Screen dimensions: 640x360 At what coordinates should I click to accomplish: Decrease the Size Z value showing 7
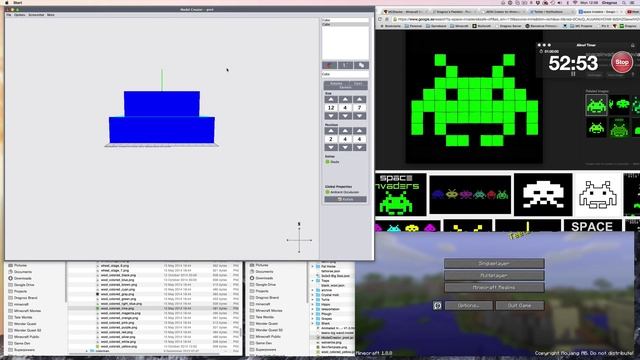tap(359, 116)
